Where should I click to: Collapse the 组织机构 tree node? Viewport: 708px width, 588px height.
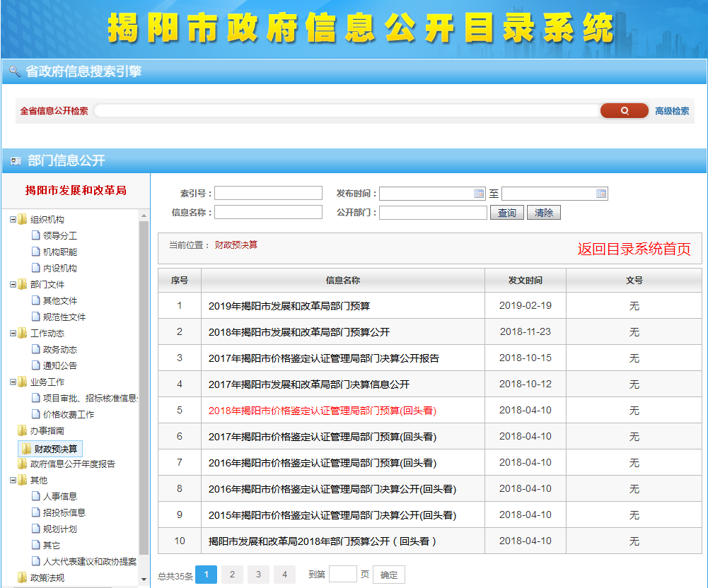[x=13, y=220]
